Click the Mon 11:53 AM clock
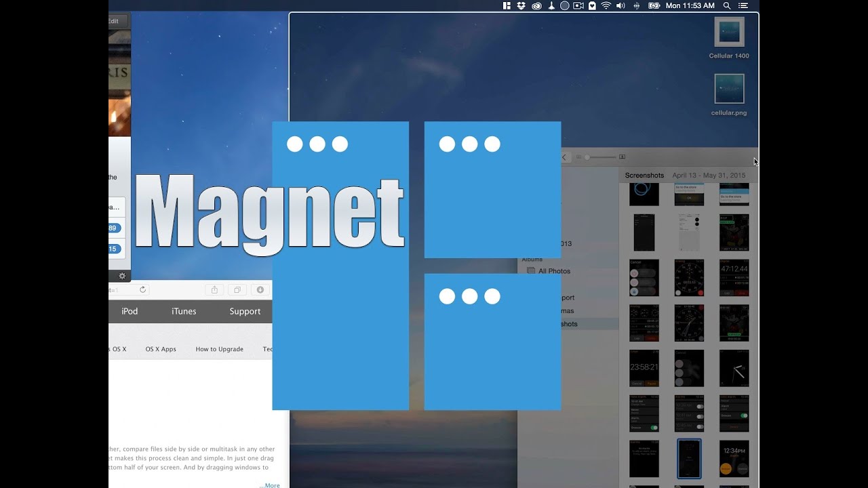This screenshot has width=868, height=488. tap(690, 5)
